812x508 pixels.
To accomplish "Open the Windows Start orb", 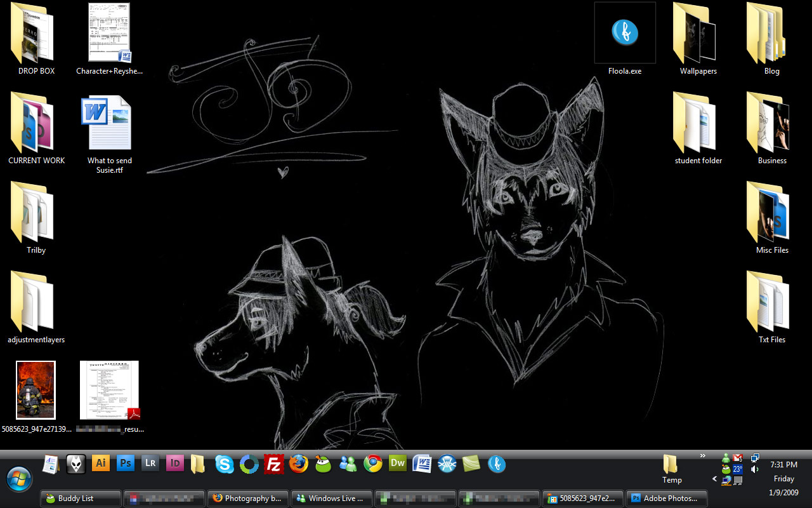I will 18,479.
